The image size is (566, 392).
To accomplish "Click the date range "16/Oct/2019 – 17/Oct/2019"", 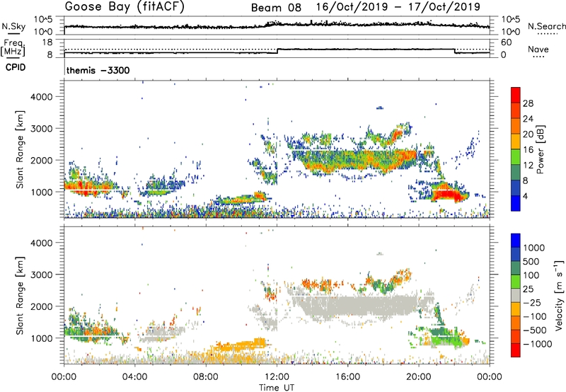I will click(x=398, y=7).
